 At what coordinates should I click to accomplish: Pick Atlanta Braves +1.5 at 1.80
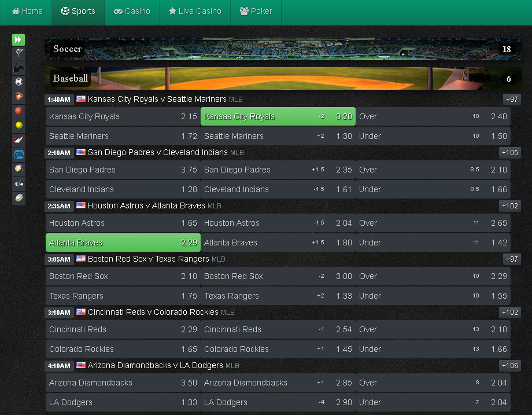click(x=278, y=243)
